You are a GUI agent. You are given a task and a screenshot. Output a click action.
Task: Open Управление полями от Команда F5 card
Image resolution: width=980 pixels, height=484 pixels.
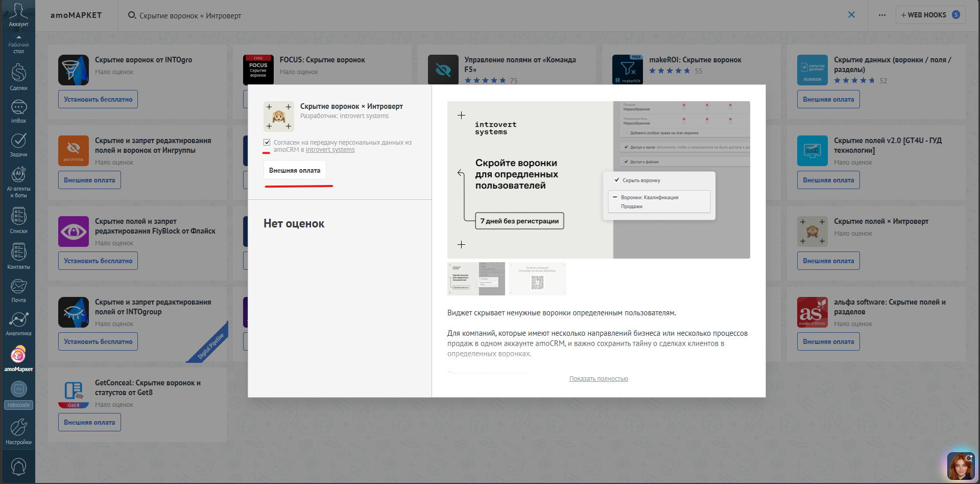520,64
